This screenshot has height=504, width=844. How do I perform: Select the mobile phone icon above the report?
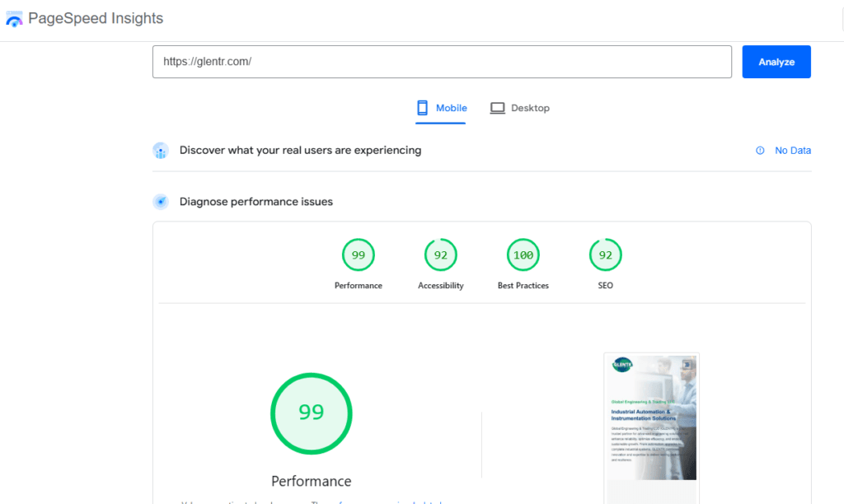422,107
